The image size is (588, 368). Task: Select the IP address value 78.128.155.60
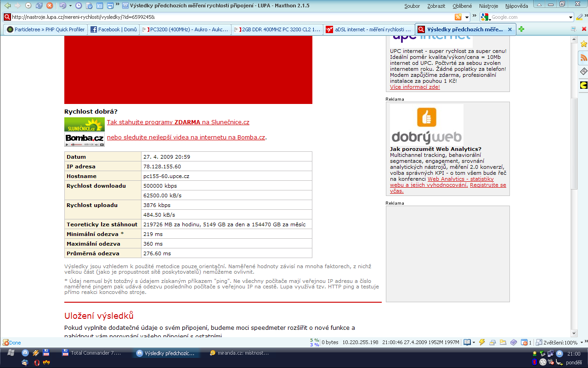162,167
